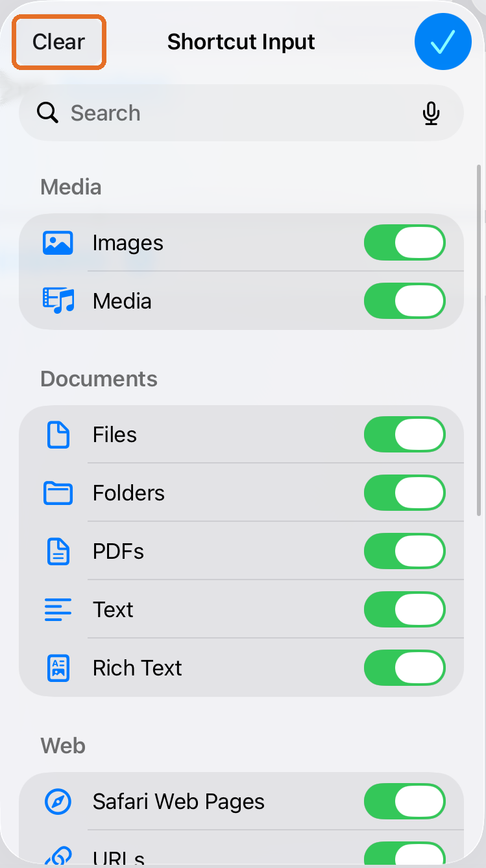Select the Folders row label
This screenshot has width=486, height=868.
click(x=128, y=493)
